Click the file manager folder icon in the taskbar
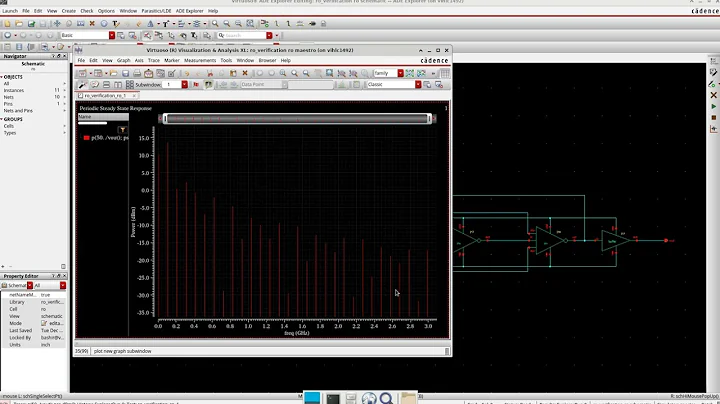The height and width of the screenshot is (404, 720). tap(408, 398)
